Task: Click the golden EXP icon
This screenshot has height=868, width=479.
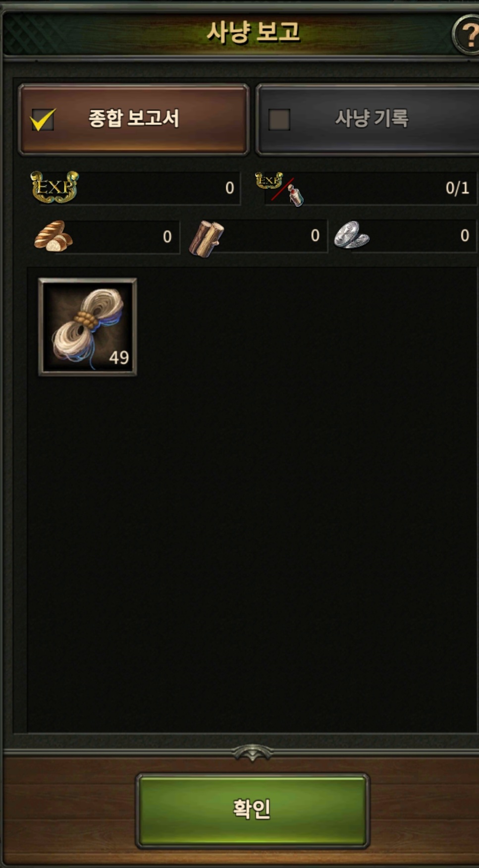Action: point(54,187)
